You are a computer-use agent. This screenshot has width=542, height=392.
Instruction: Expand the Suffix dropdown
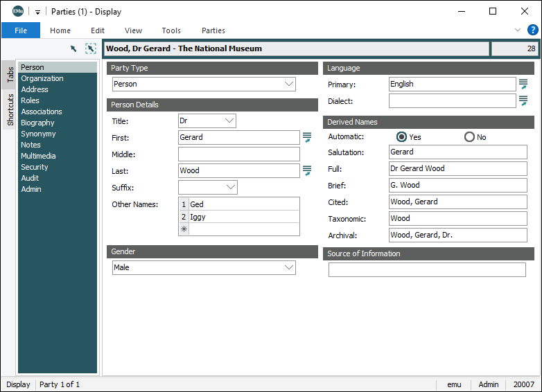coord(231,188)
